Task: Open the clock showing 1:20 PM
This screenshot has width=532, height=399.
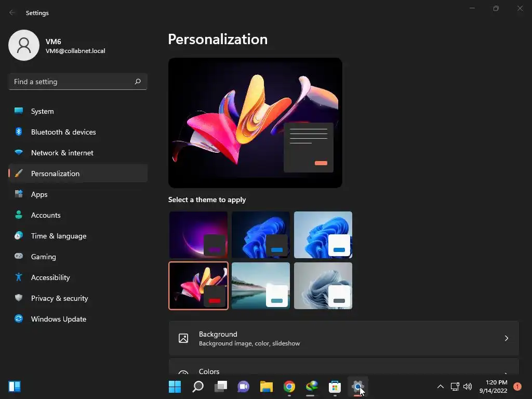Action: point(494,387)
